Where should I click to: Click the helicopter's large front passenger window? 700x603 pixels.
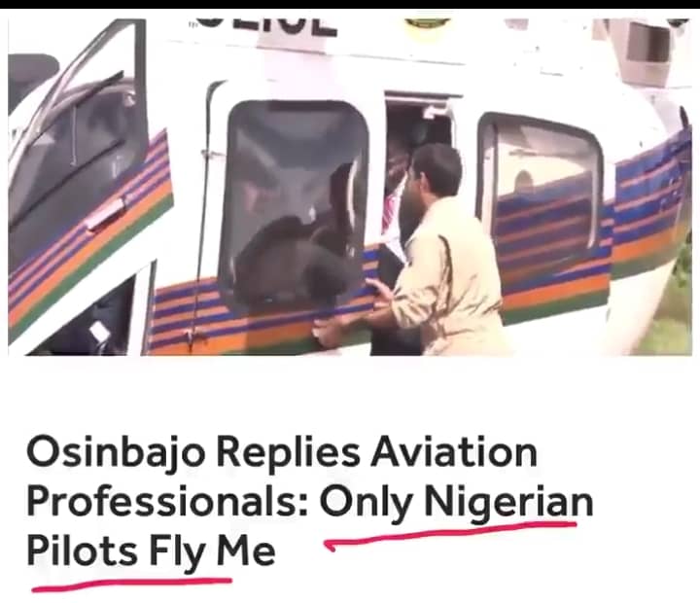pos(294,203)
